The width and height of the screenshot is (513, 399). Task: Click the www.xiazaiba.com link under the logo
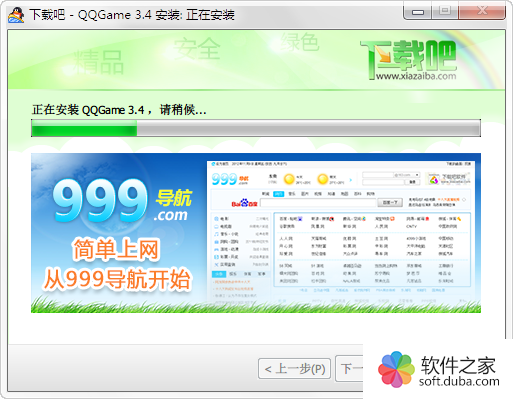click(x=416, y=76)
